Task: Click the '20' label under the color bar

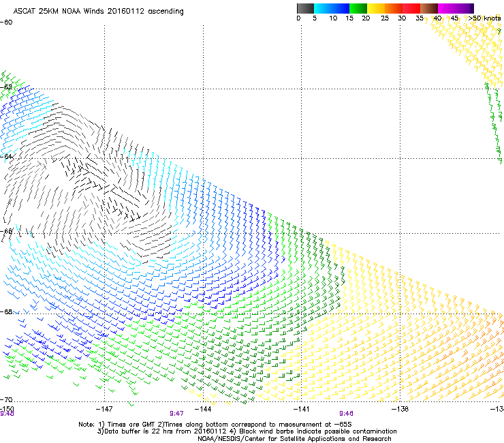Action: point(366,18)
